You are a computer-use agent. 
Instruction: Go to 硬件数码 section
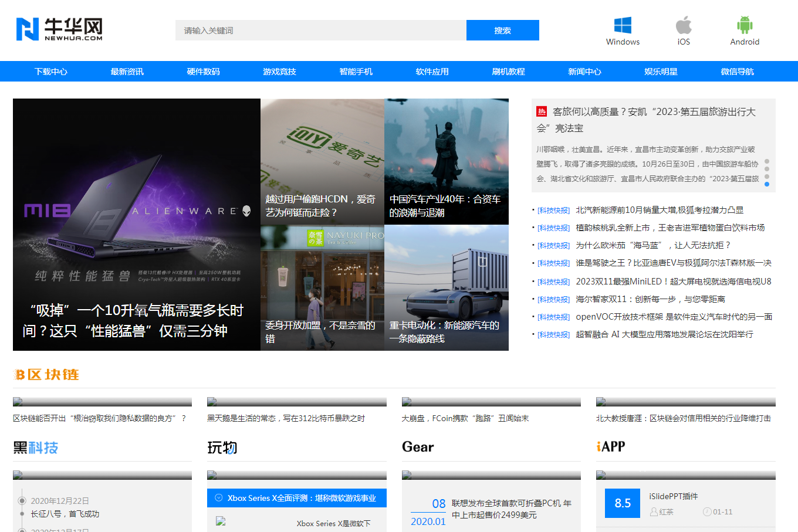tap(204, 72)
